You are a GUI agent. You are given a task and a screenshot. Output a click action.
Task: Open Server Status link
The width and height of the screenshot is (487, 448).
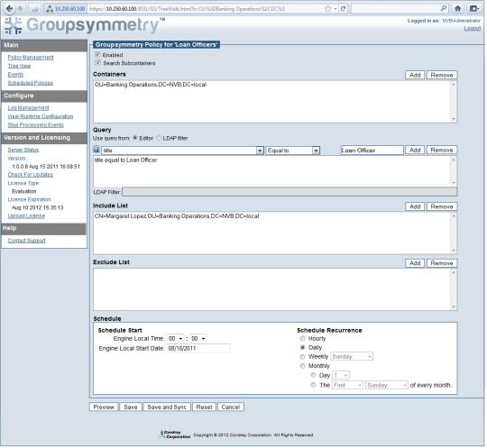click(23, 150)
